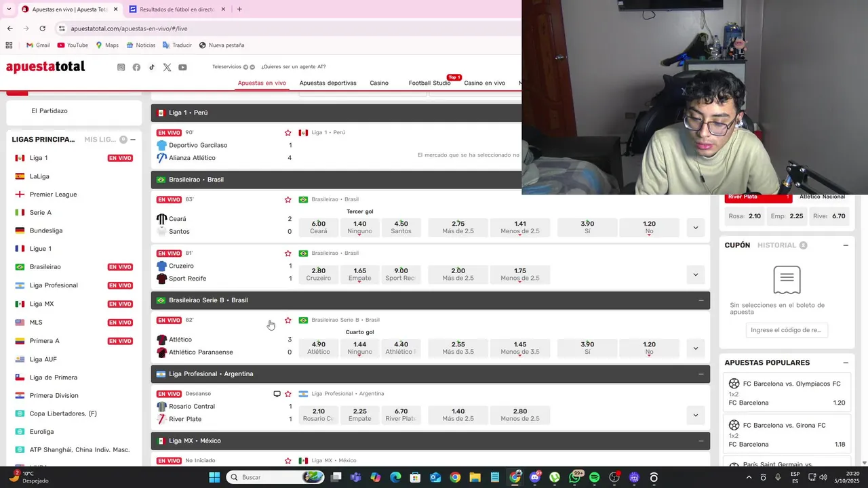This screenshot has width=868, height=488.
Task: Collapse the Brasileirao Serie B section
Action: tap(701, 300)
